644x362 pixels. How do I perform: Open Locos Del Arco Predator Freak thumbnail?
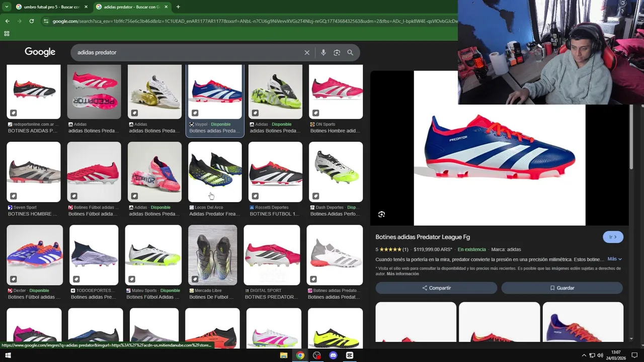coord(215,172)
